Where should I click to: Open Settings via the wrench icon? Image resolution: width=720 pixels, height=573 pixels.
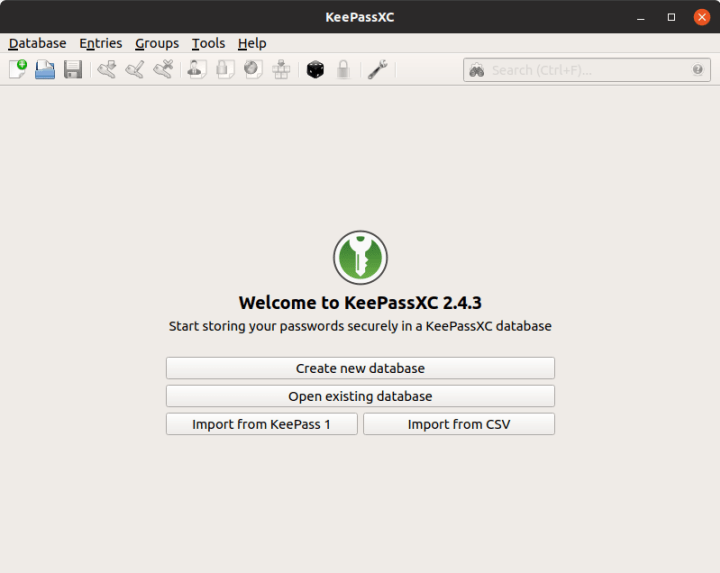click(377, 69)
